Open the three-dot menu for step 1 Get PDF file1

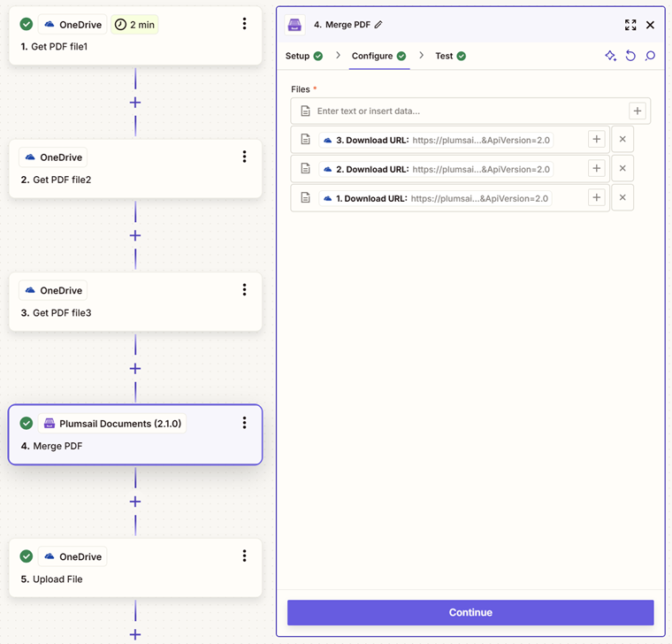(244, 24)
